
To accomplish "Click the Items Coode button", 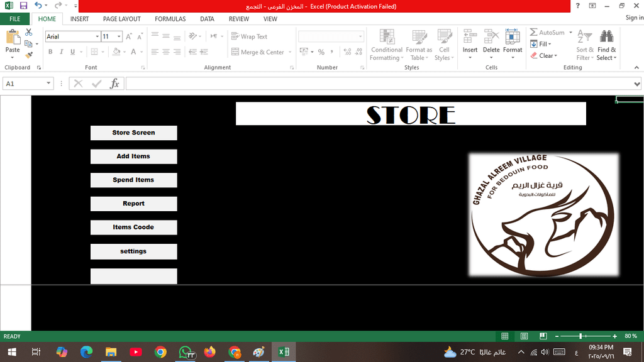I will 133,228.
